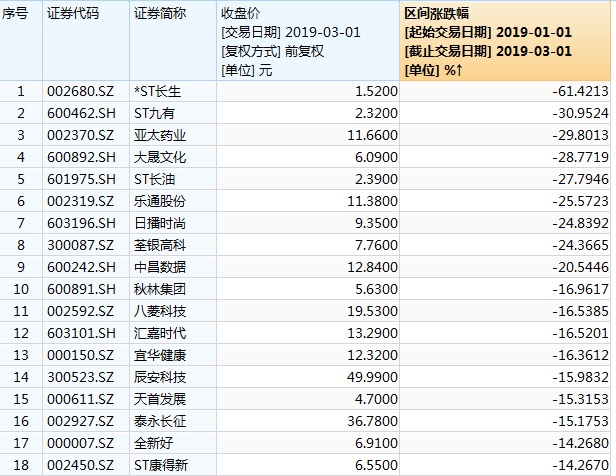
Task: Select the 全新好 name cell
Action: click(173, 443)
